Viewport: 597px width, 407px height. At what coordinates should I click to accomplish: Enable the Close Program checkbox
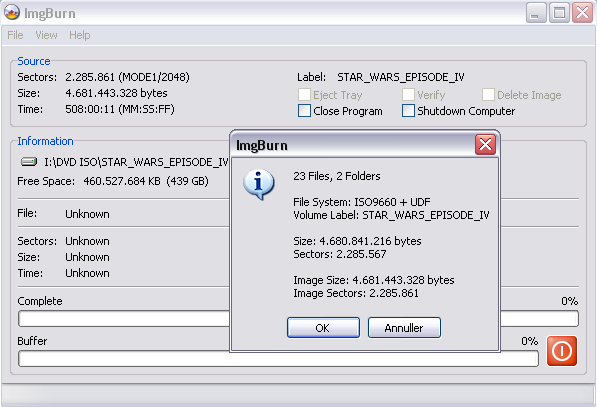304,111
